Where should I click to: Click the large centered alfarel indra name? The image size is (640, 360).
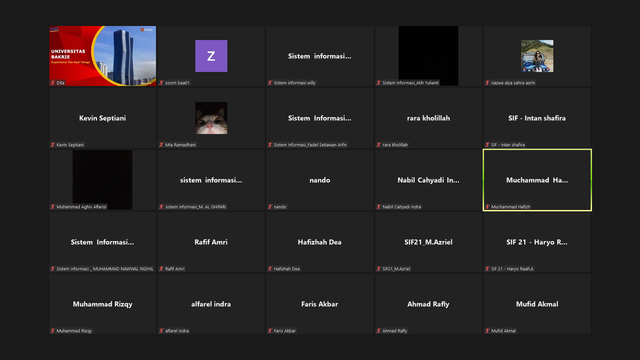211,304
